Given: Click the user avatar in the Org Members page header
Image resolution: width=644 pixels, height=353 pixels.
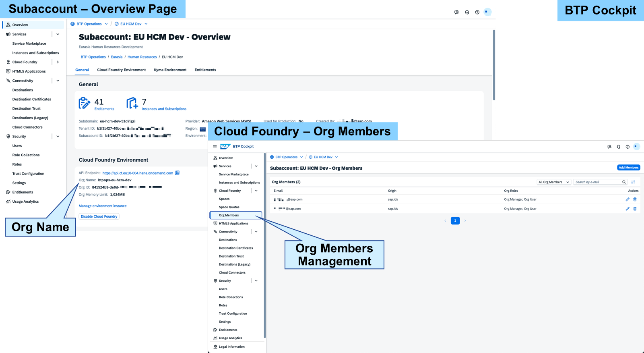Looking at the screenshot, I should [x=636, y=147].
